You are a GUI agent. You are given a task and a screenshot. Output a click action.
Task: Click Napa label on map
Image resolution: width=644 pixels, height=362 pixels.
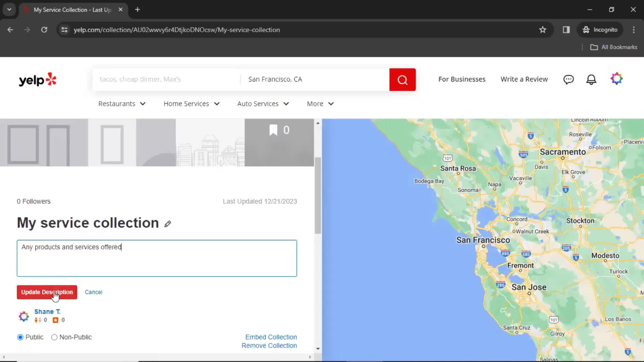click(x=494, y=184)
